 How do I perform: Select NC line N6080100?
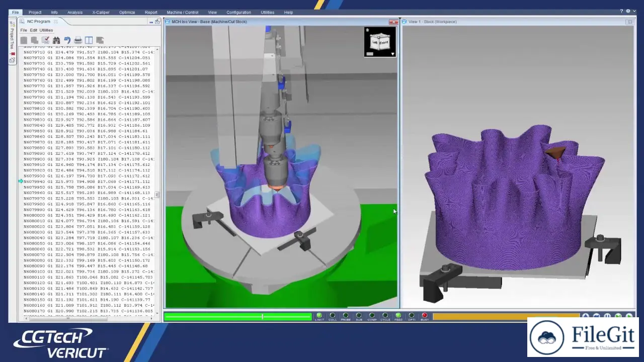point(89,271)
